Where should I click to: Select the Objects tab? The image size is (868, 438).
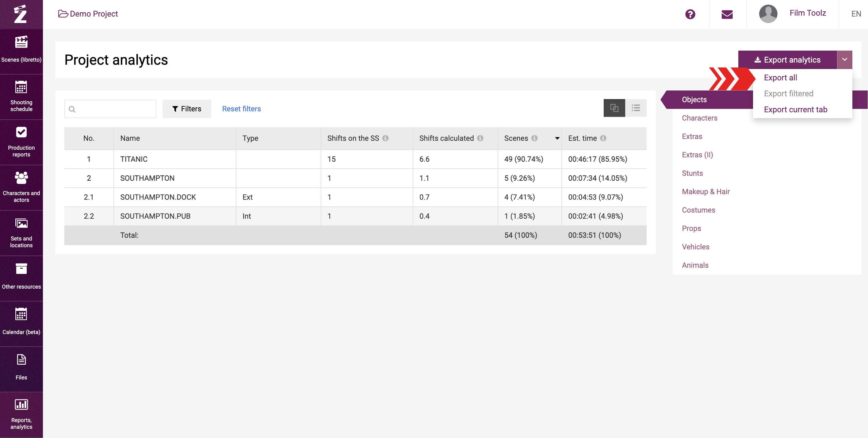[694, 99]
